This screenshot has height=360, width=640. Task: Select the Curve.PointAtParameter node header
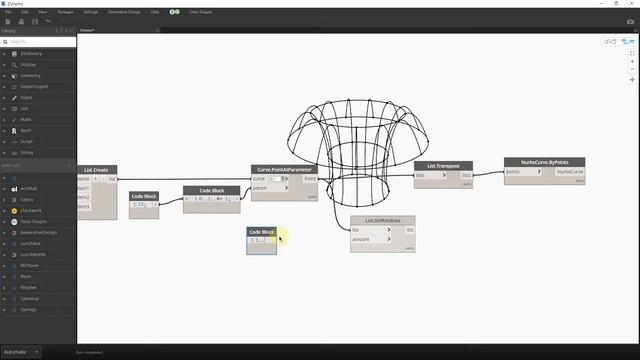[284, 170]
